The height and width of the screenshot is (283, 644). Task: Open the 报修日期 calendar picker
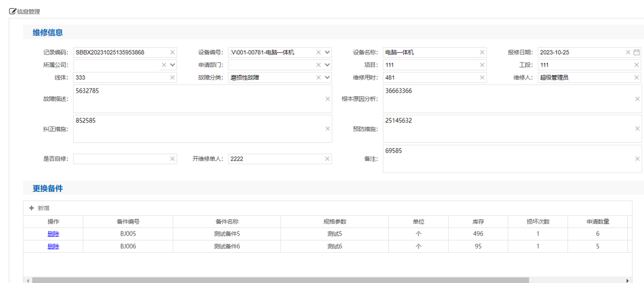pos(637,52)
